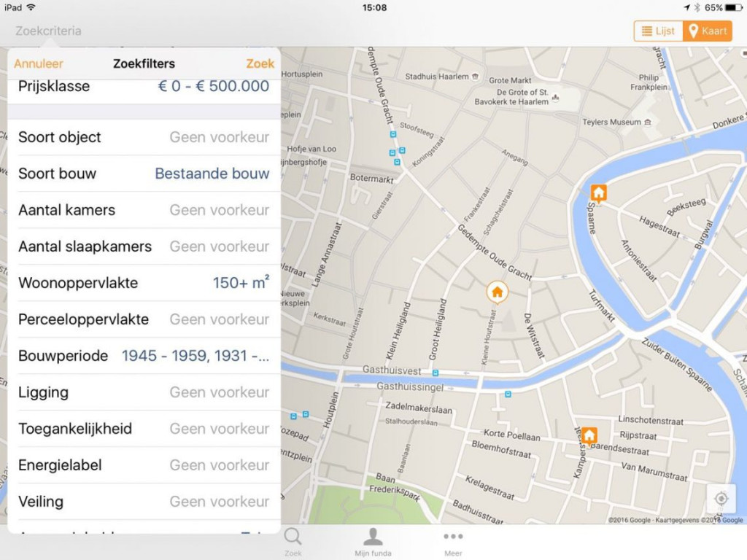Open the Energielabel filter
This screenshot has width=747, height=560.
pyautogui.click(x=144, y=465)
